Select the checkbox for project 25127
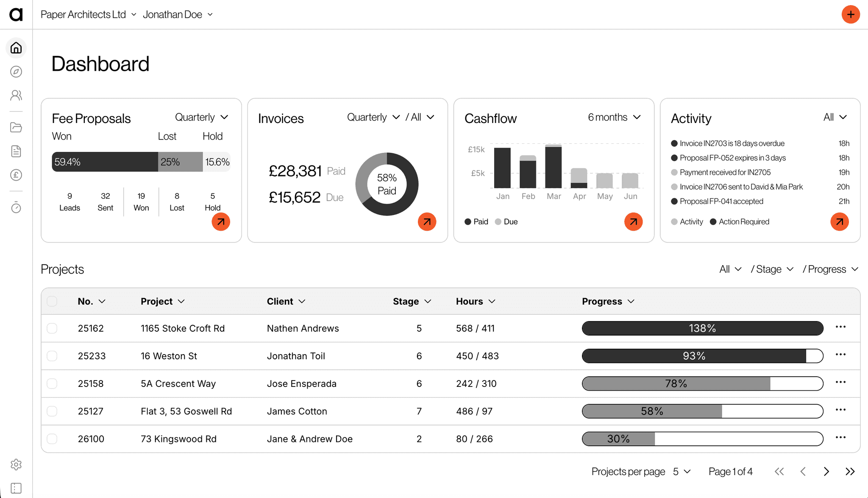This screenshot has width=868, height=498. pyautogui.click(x=52, y=411)
